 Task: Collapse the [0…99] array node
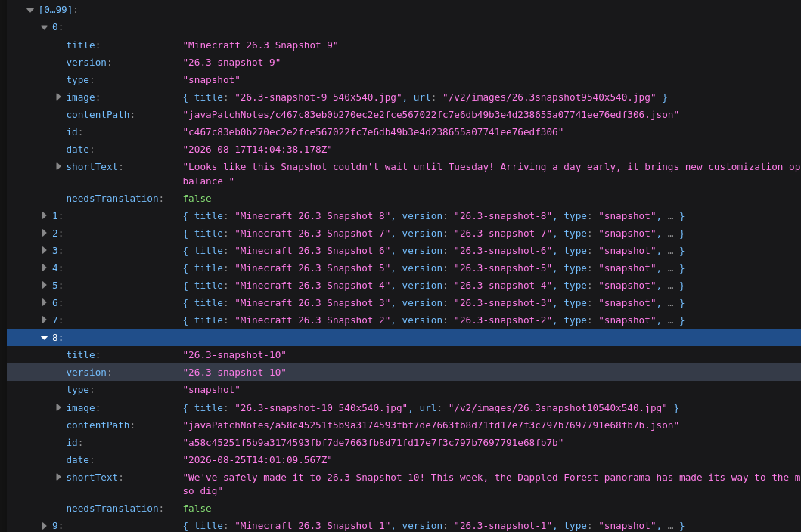coord(30,10)
